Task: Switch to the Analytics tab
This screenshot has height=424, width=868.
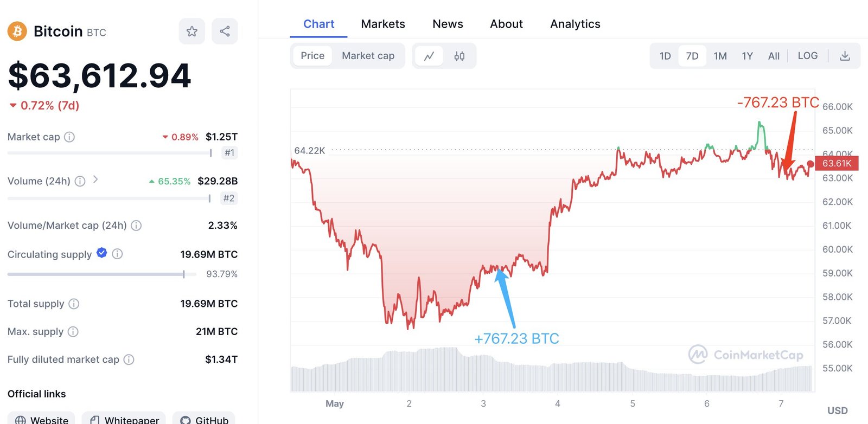Action: (x=575, y=24)
